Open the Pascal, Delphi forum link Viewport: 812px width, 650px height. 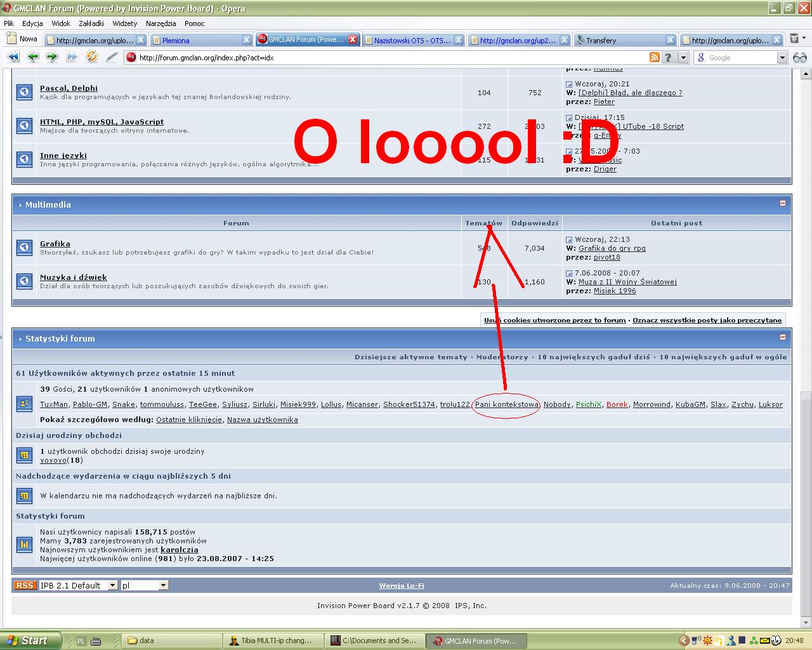tap(69, 88)
